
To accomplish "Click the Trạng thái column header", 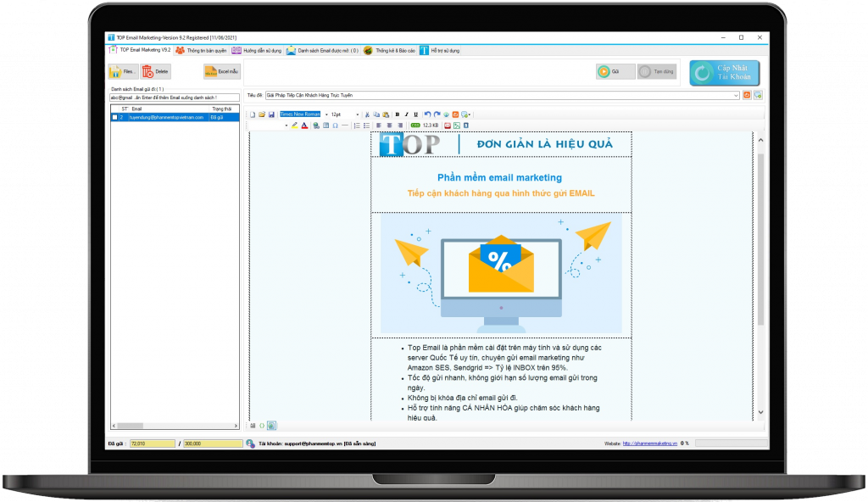I will point(224,109).
